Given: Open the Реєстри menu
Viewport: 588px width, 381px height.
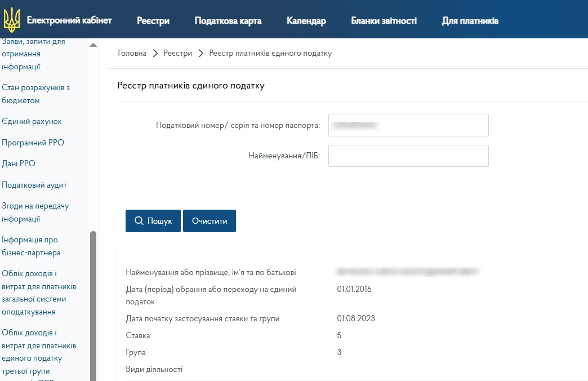Looking at the screenshot, I should 153,21.
